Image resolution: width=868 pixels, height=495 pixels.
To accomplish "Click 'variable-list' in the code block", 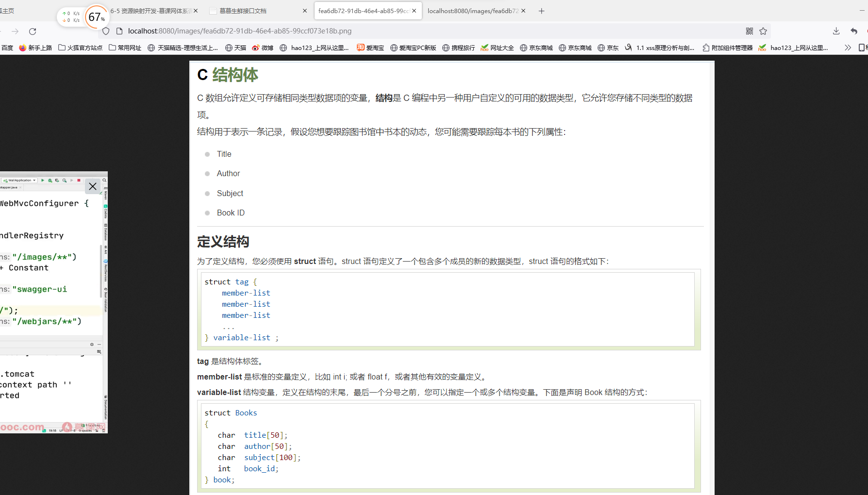I will tap(242, 338).
